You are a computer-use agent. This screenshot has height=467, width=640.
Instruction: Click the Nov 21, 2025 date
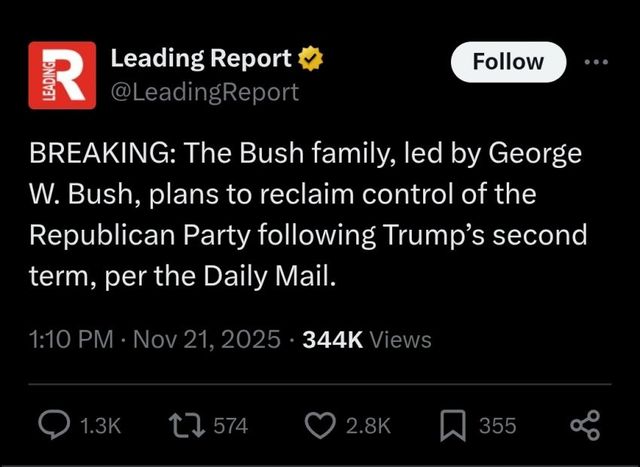(x=207, y=339)
